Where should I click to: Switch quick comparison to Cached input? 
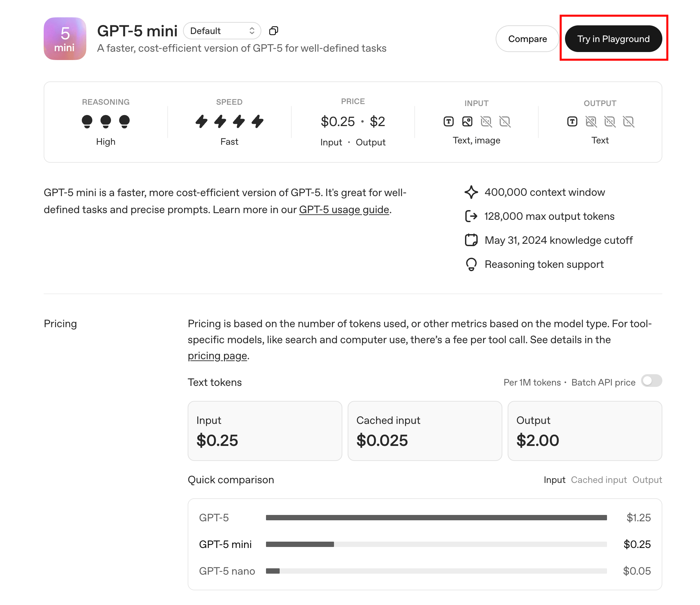coord(599,480)
